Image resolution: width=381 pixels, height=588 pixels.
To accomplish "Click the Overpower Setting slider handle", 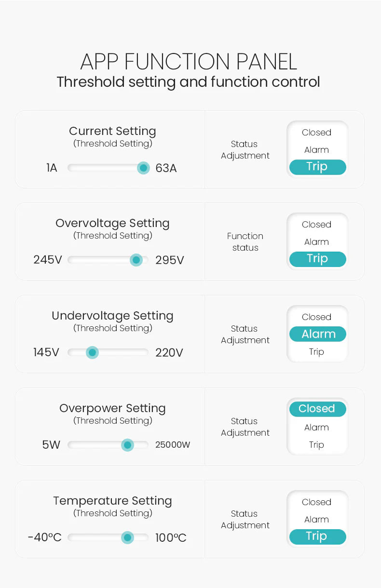I will (127, 445).
